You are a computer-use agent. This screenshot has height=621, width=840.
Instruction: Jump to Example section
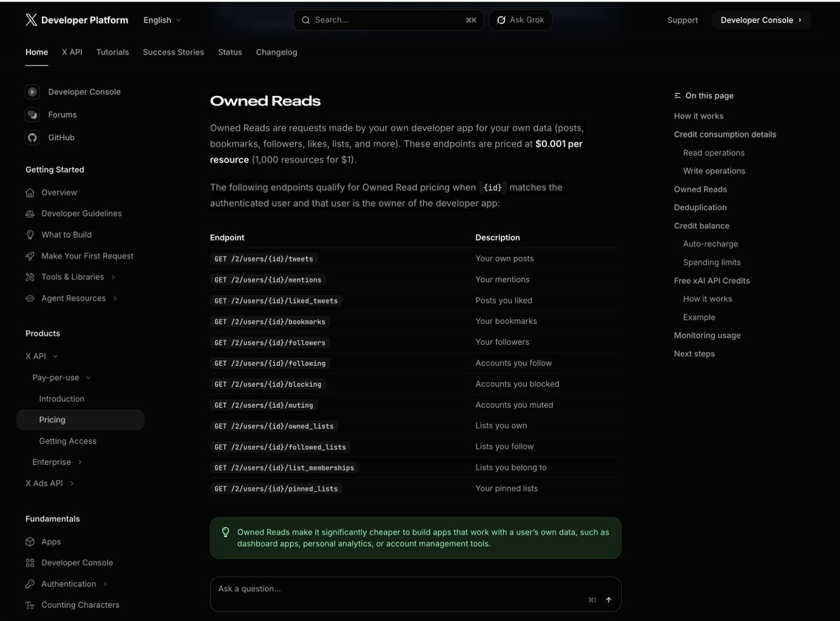(x=699, y=318)
